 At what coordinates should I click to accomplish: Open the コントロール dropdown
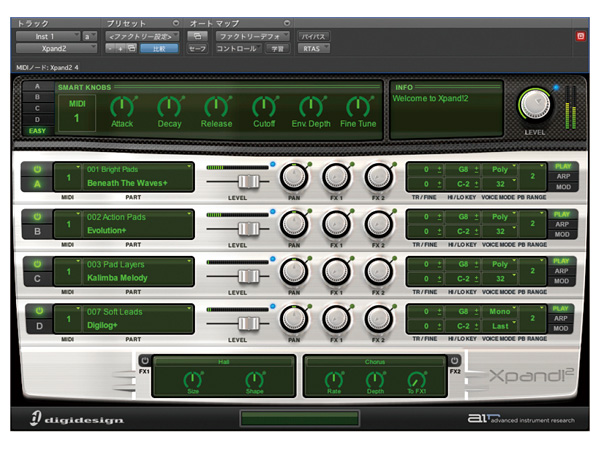(239, 49)
